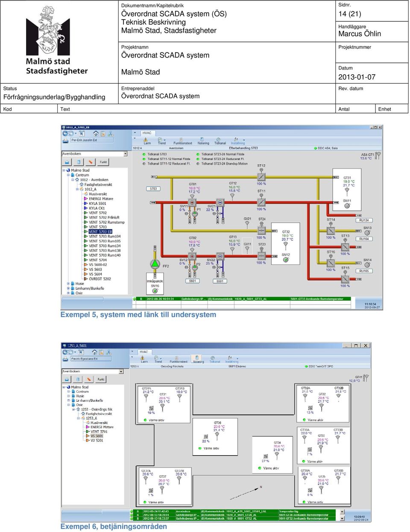Select VENT 5703 EB in the tree

100,232
